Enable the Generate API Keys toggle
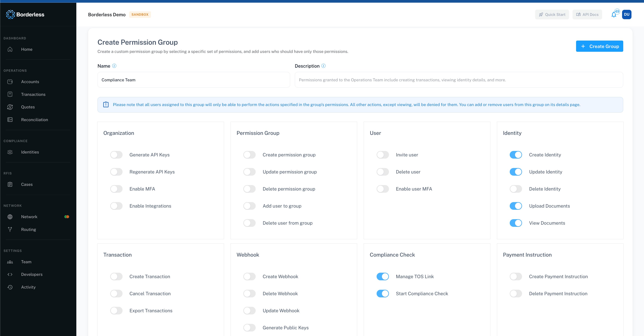Screen dimensions: 644x336 pos(116,155)
